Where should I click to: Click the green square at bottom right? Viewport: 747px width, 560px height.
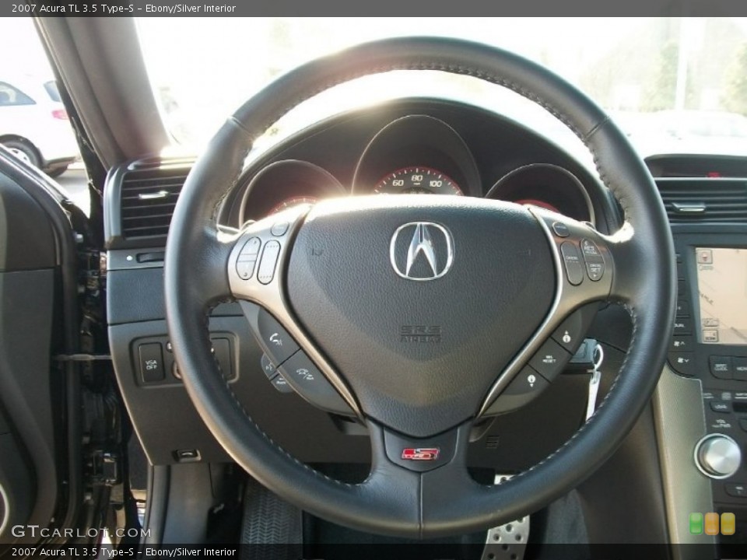click(x=696, y=523)
